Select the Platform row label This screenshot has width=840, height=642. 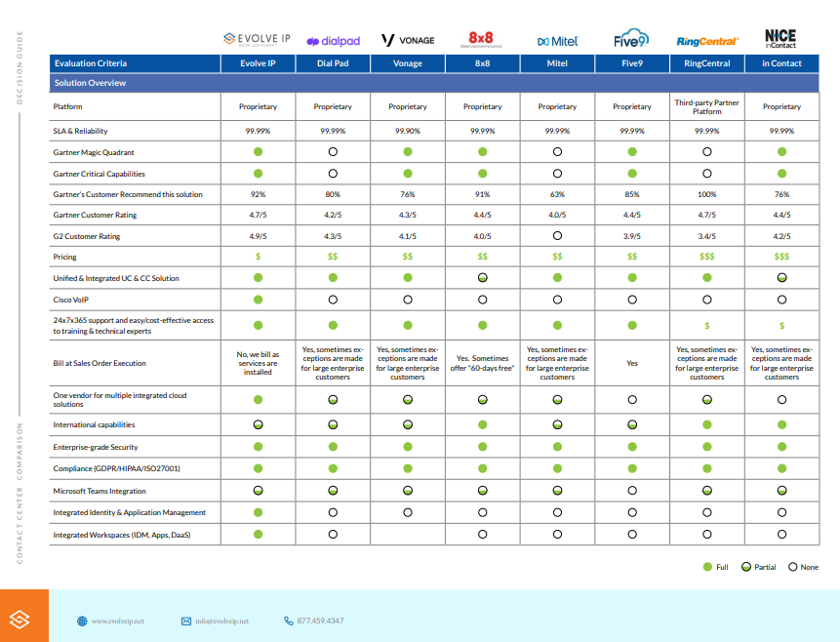(68, 106)
